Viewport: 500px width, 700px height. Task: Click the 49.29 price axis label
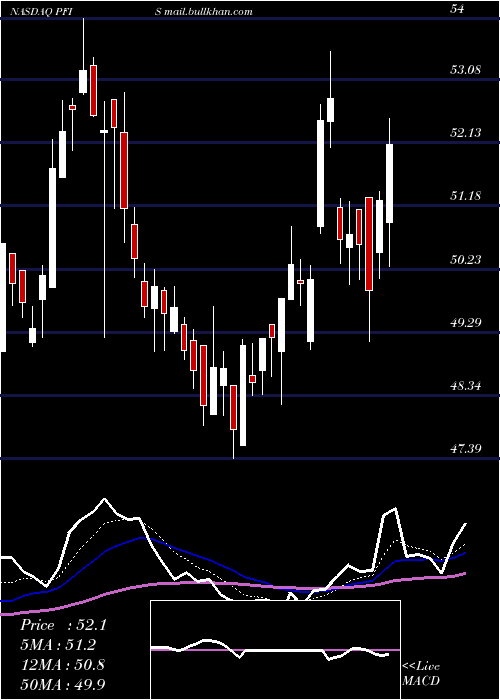pyautogui.click(x=466, y=322)
